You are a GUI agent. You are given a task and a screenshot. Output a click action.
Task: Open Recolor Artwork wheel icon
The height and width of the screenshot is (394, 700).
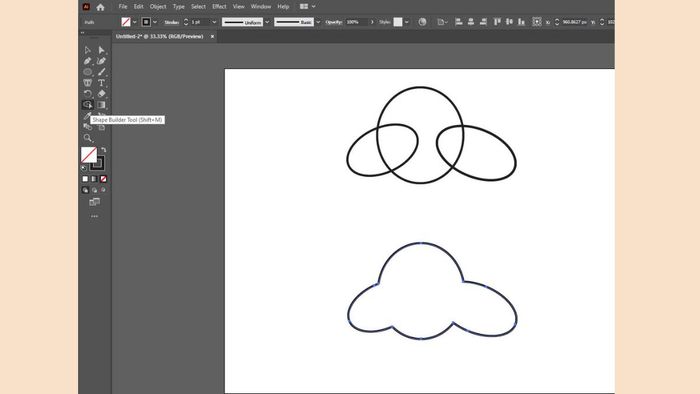point(422,22)
